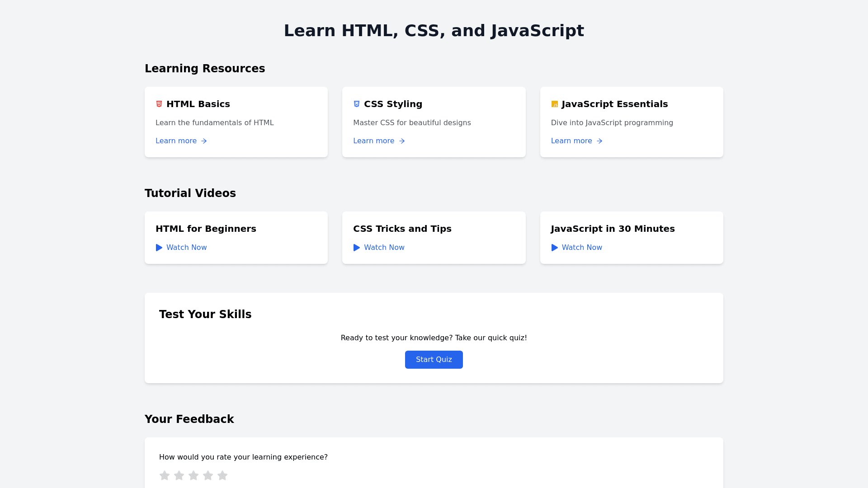Rate experience one star
The image size is (868, 488).
[x=165, y=475]
